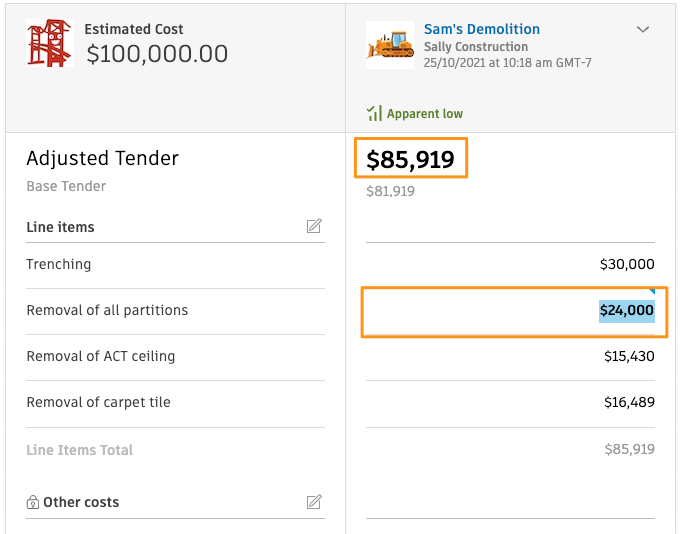Click the Apparent low label
Viewport: 685px width, 534px height.
coord(425,114)
